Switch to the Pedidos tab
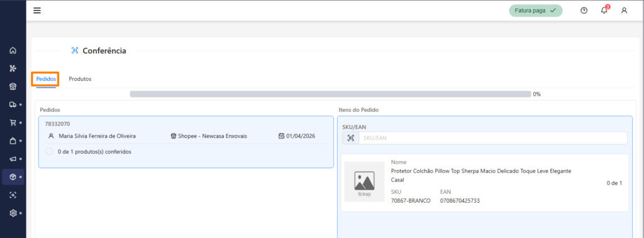Image resolution: width=644 pixels, height=238 pixels. point(45,78)
